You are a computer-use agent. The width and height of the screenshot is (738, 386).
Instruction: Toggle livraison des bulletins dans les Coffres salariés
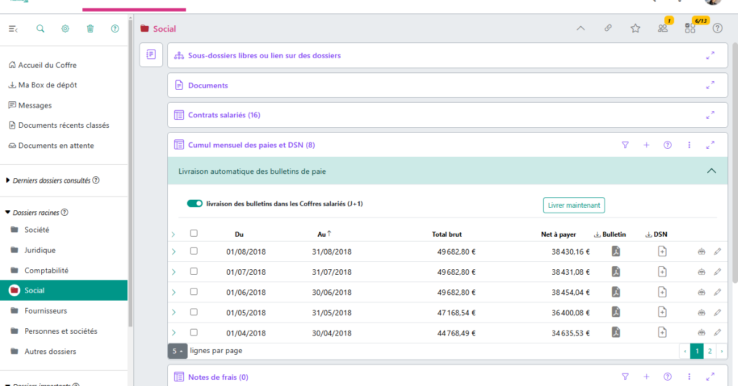coord(195,203)
